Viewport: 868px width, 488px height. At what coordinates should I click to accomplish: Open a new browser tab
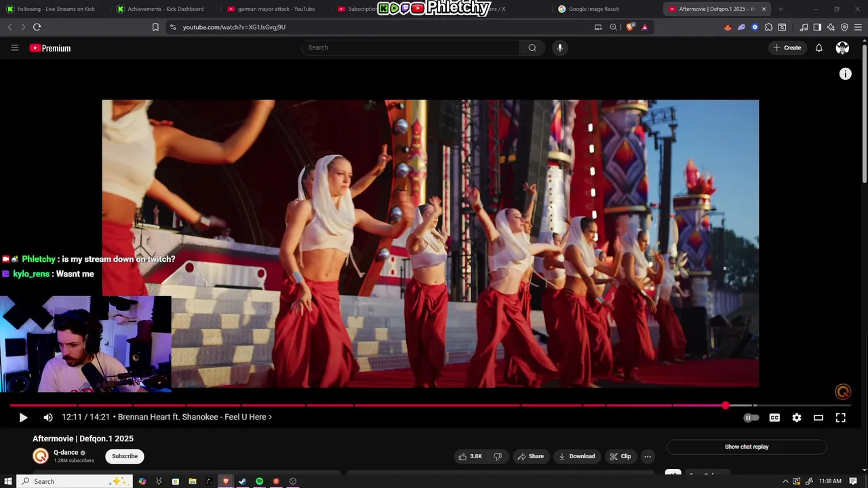781,9
